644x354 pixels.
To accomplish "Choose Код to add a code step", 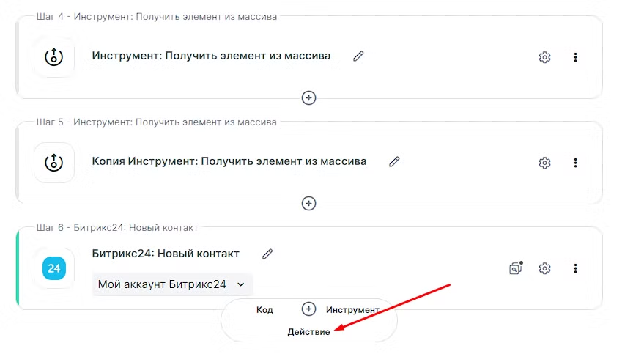I will 264,310.
